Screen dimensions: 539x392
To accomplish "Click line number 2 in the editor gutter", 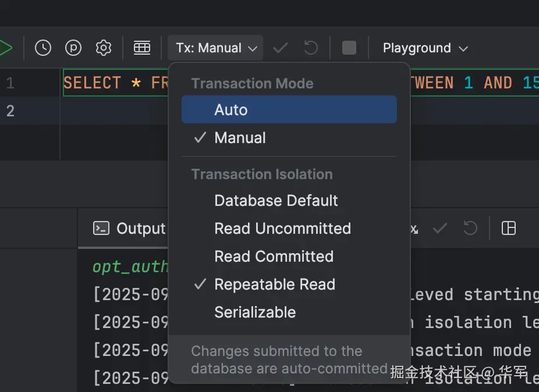I will pos(10,111).
